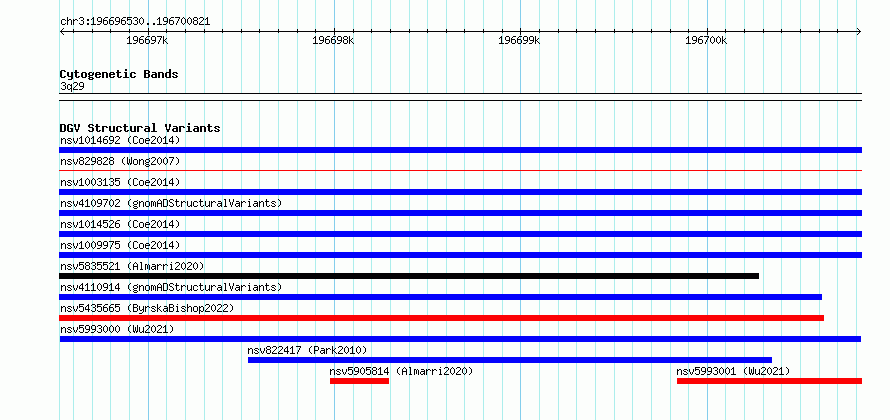The image size is (890, 420).
Task: Click the 196697k ruler tick label
Action: [147, 41]
